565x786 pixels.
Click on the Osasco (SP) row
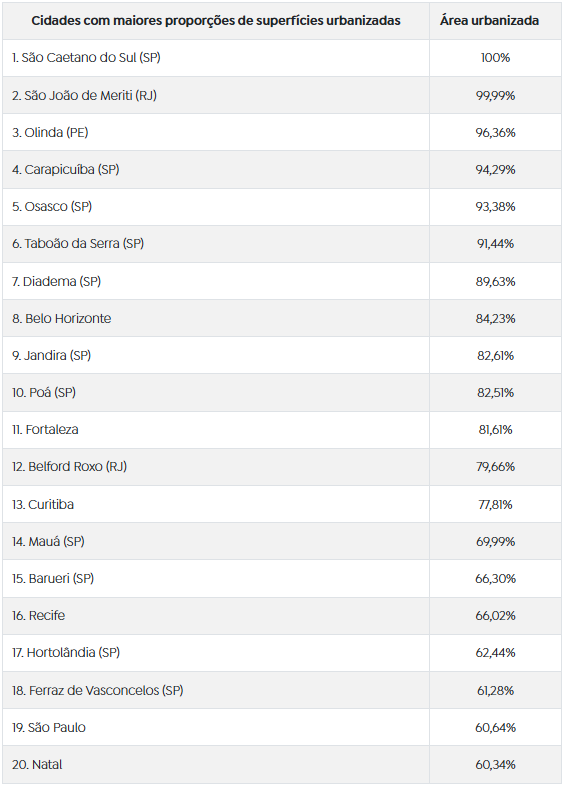(x=282, y=207)
